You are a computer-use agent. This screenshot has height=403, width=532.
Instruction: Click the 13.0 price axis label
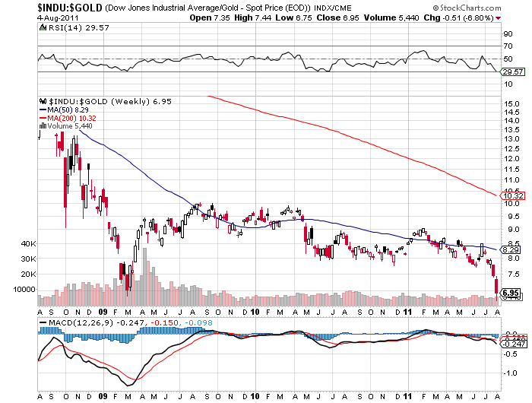pos(512,139)
